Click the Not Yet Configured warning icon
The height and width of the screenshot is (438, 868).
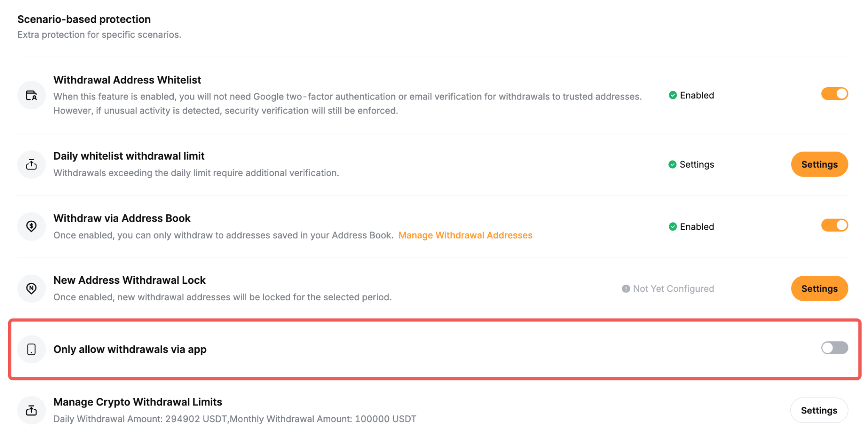point(626,288)
